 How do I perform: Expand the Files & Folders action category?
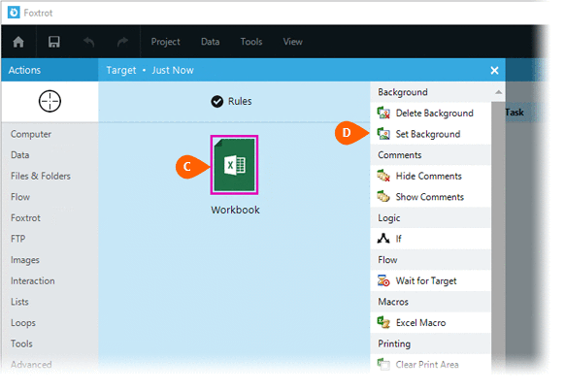point(41,176)
